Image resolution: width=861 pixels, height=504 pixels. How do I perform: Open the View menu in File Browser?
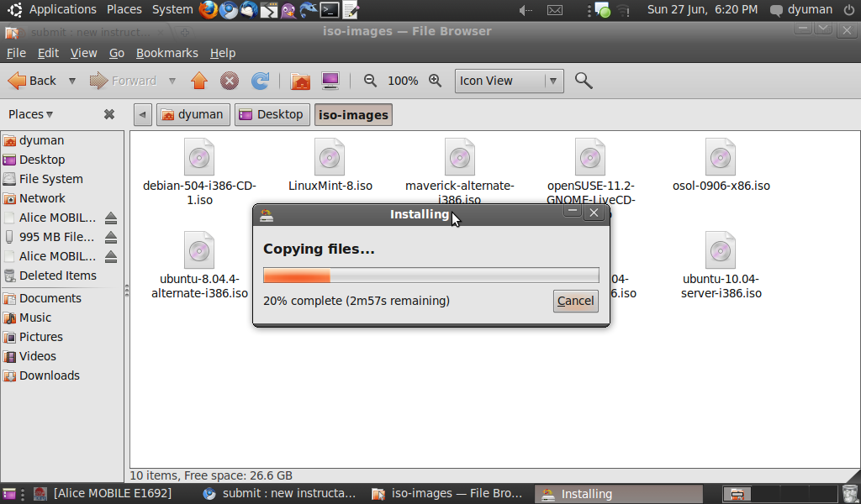pos(83,53)
